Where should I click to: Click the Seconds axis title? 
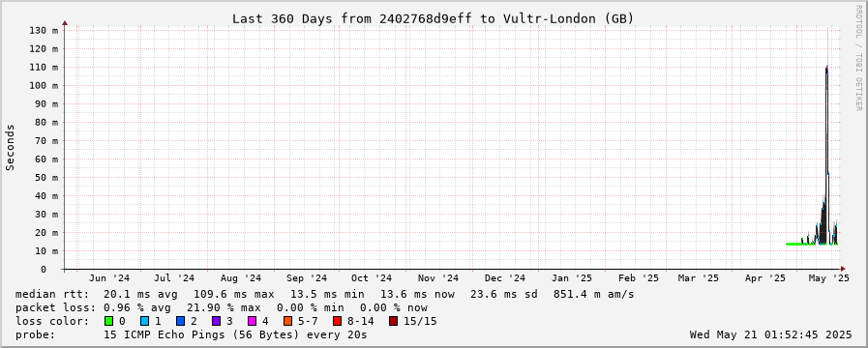[10, 147]
